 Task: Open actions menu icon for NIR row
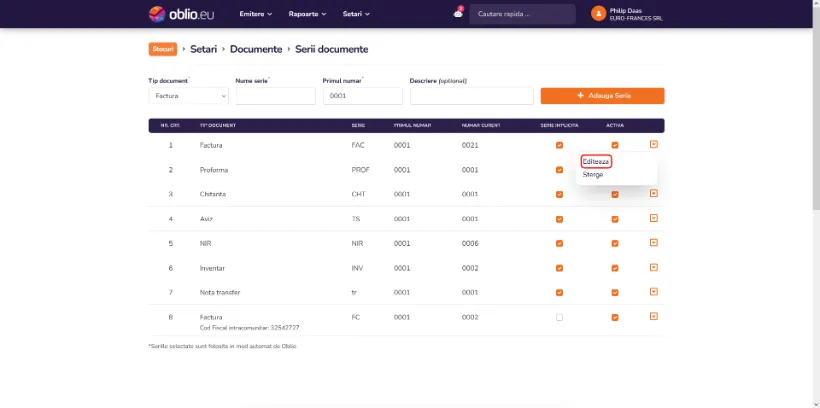click(654, 243)
